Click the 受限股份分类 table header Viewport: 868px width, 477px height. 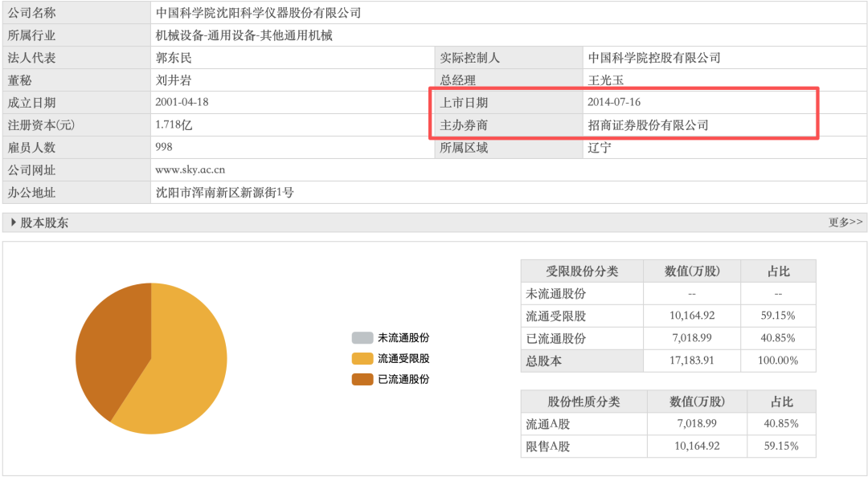click(x=582, y=271)
